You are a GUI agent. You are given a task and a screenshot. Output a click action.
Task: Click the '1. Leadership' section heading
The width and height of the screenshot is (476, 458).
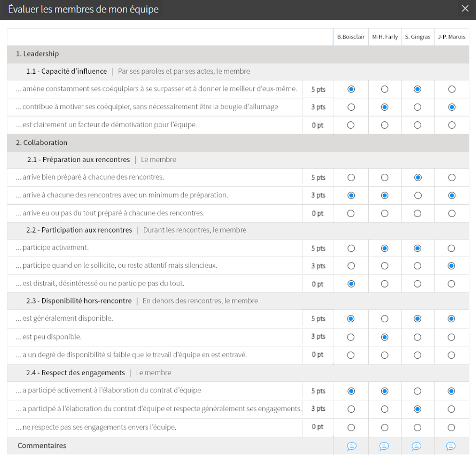pos(38,54)
